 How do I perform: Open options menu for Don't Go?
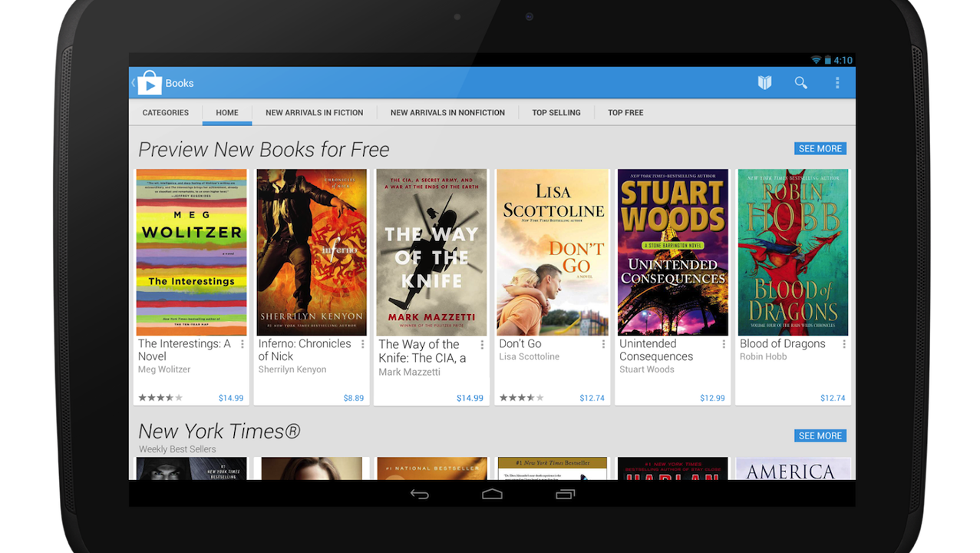point(603,345)
